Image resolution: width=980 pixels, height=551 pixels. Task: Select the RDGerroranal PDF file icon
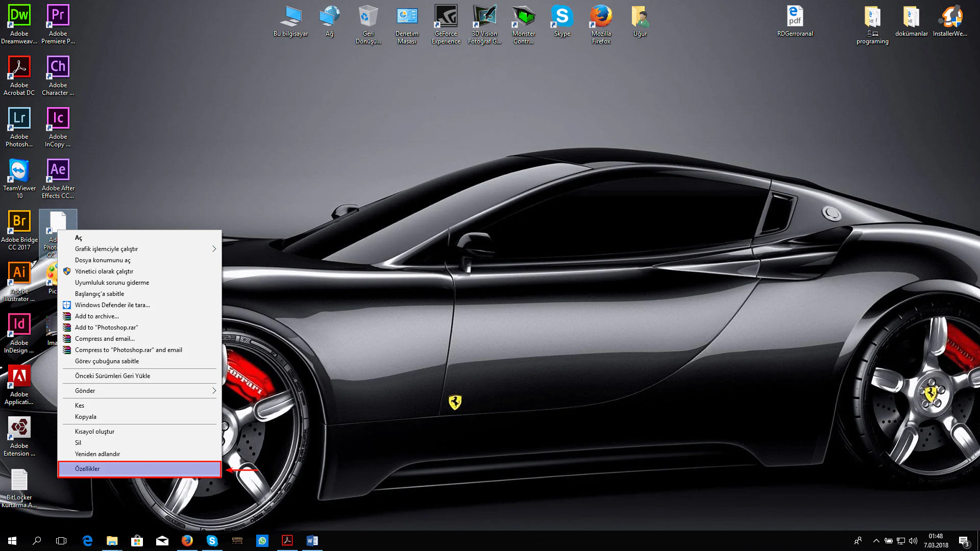(795, 16)
